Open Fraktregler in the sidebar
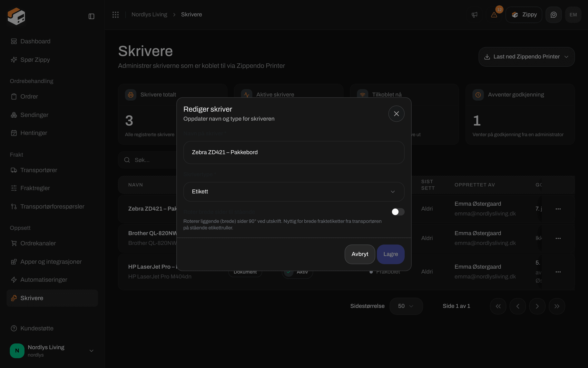This screenshot has width=588, height=368. pos(52,188)
